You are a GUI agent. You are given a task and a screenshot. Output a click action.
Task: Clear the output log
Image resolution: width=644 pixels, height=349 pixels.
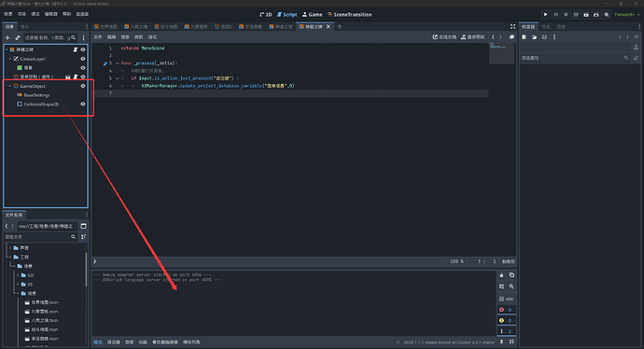(x=501, y=275)
